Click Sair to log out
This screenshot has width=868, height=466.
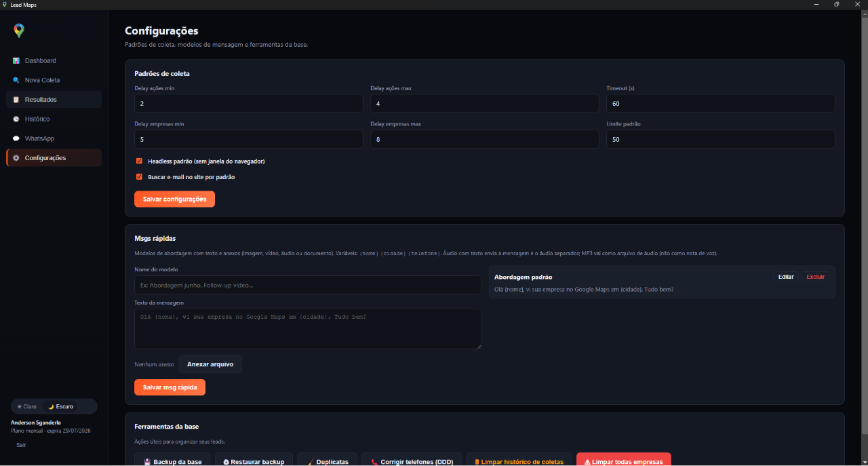pos(21,445)
